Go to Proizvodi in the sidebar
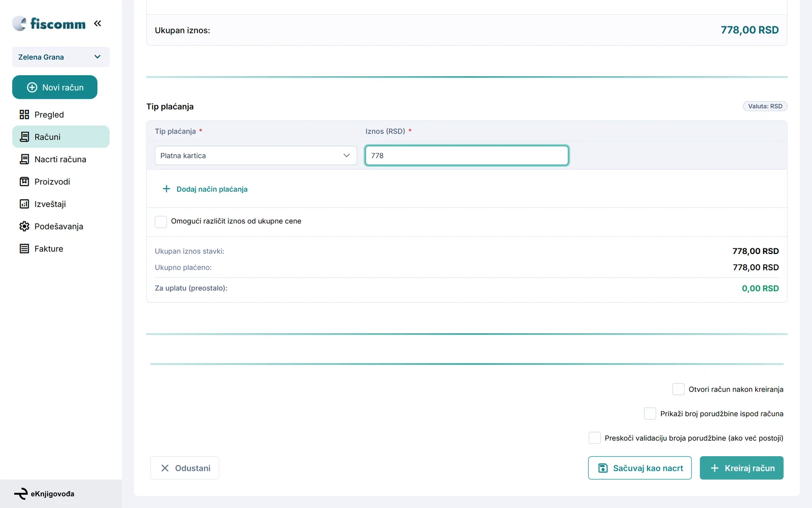The height and width of the screenshot is (508, 812). click(x=61, y=181)
